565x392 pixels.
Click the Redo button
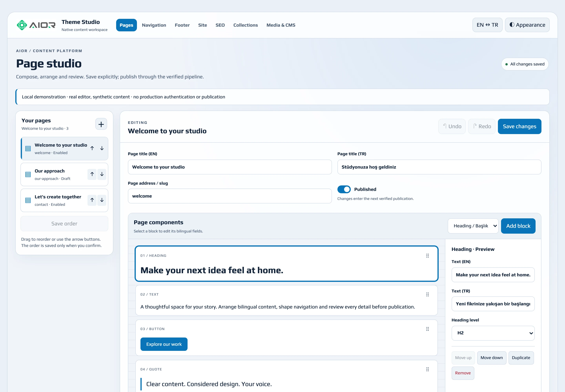click(482, 126)
